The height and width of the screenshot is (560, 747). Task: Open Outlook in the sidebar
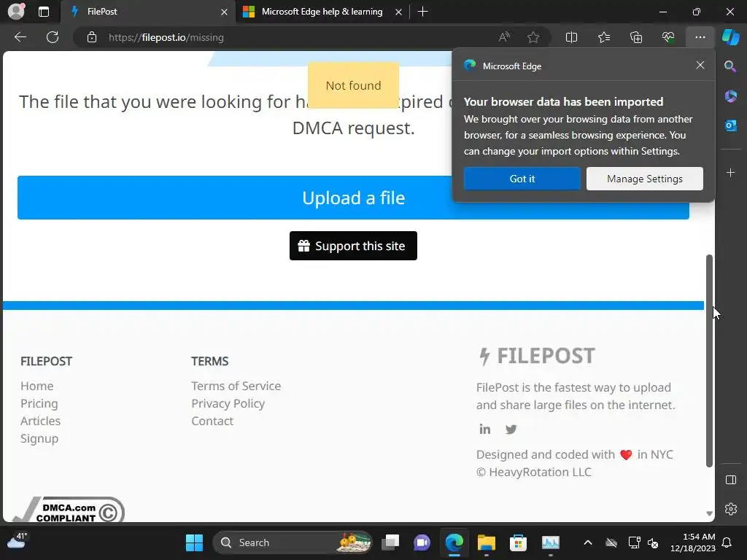(x=730, y=125)
